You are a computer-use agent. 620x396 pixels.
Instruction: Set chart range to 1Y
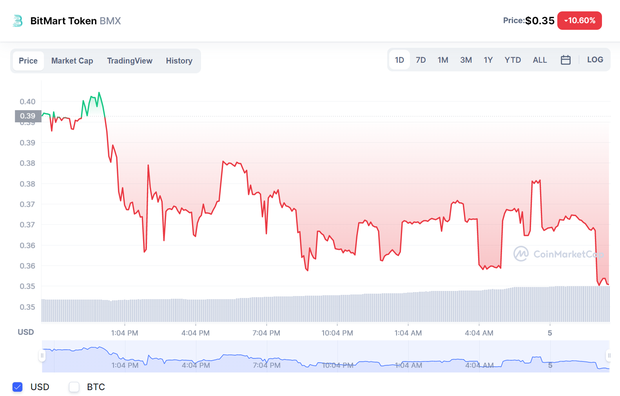pyautogui.click(x=488, y=60)
